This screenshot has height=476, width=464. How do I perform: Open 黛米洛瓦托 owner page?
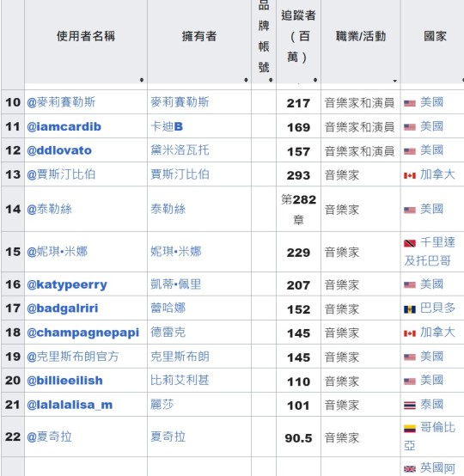click(180, 150)
